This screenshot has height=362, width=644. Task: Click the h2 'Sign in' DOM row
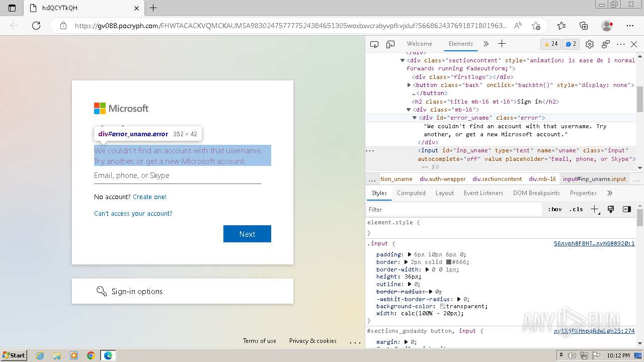(x=486, y=102)
